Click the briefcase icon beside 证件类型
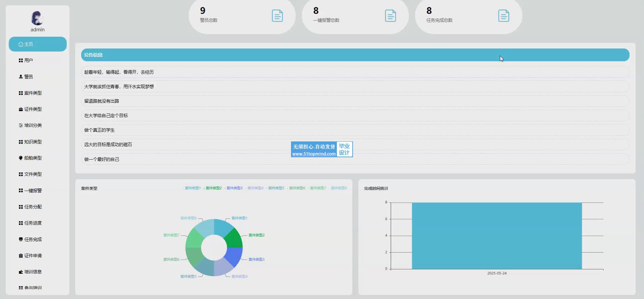Image resolution: width=644 pixels, height=299 pixels. coord(21,109)
